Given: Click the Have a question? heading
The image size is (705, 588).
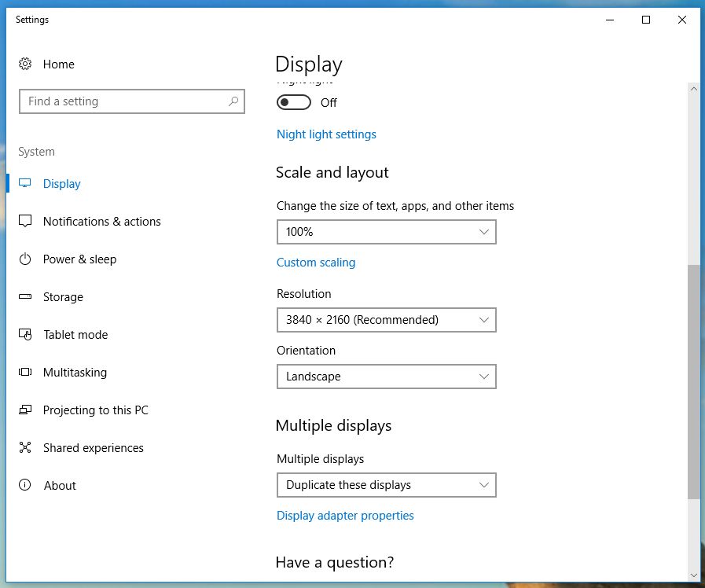Looking at the screenshot, I should [335, 562].
